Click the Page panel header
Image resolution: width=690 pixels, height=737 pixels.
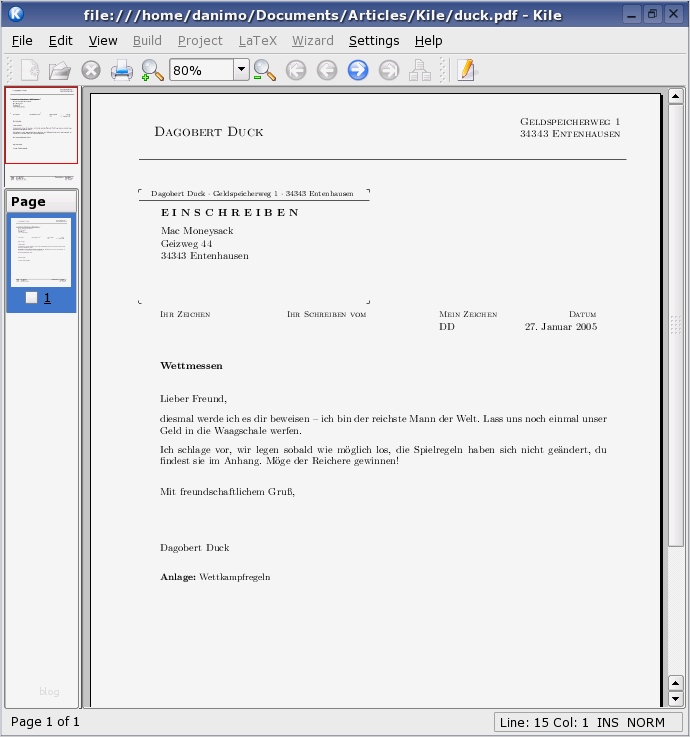41,202
